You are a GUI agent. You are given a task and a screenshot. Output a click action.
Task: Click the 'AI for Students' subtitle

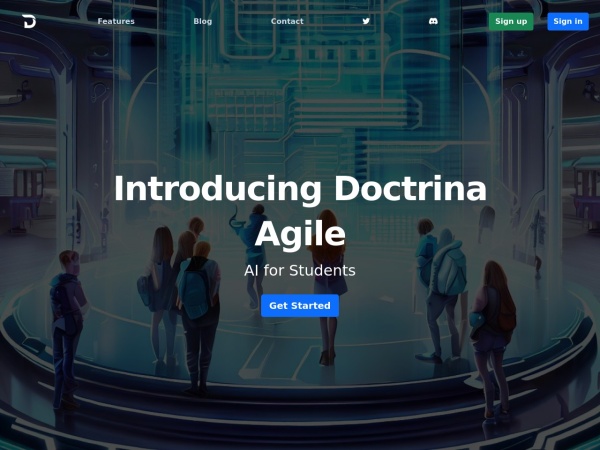300,271
